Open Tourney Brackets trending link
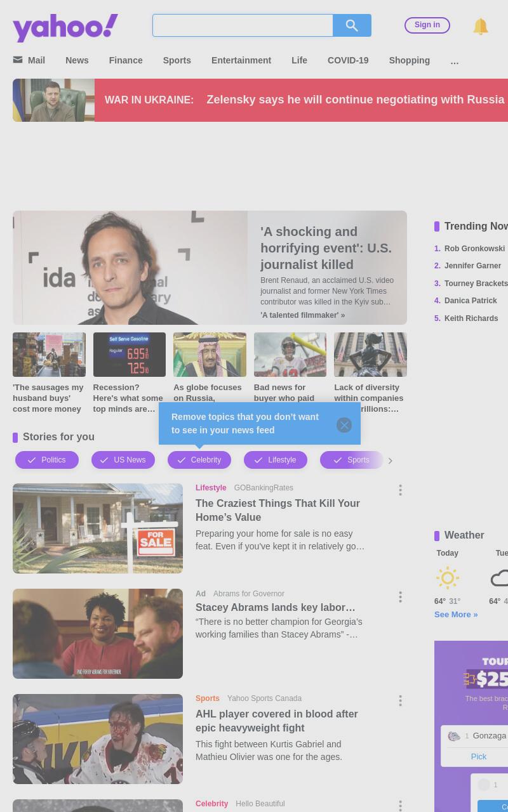The image size is (508, 812). coord(476,284)
